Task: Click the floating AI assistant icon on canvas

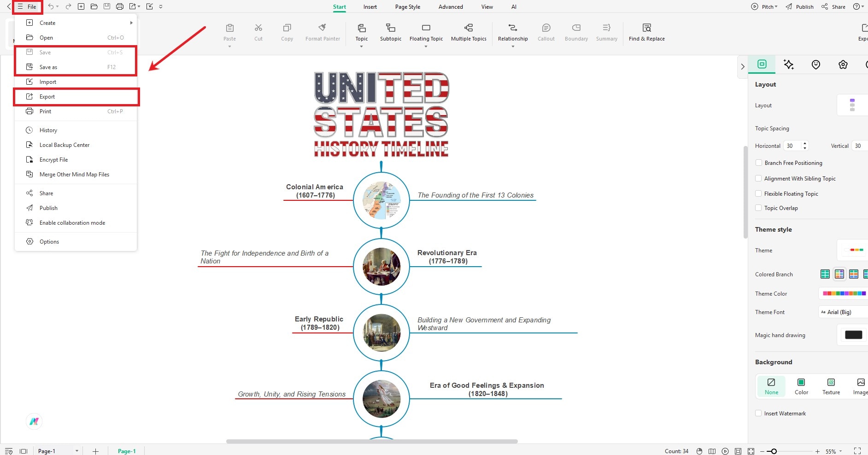Action: (x=34, y=421)
